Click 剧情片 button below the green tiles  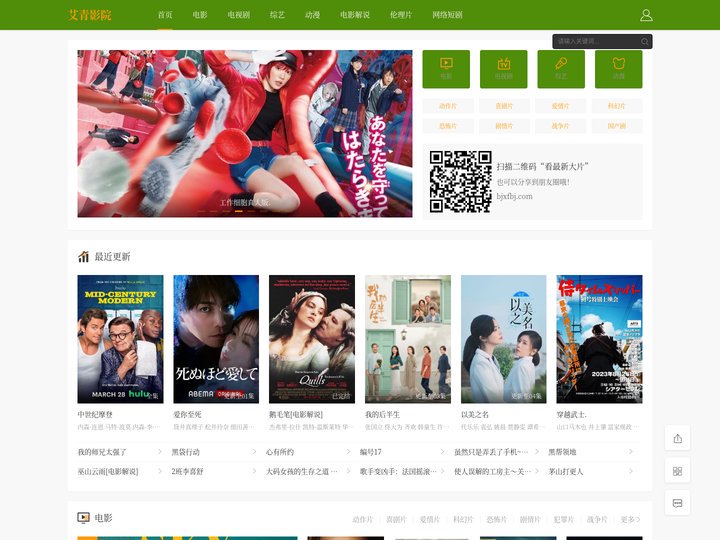(x=504, y=126)
